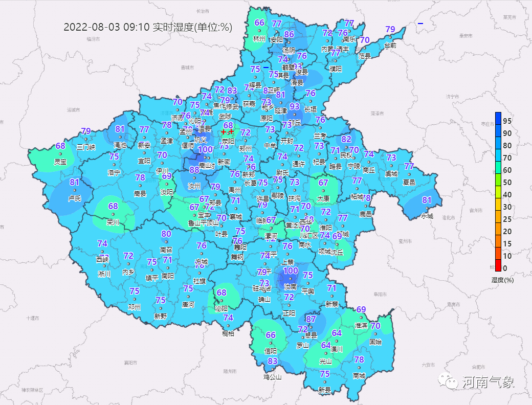Click the 开封 city label
532x405 pixels.
(x=286, y=141)
